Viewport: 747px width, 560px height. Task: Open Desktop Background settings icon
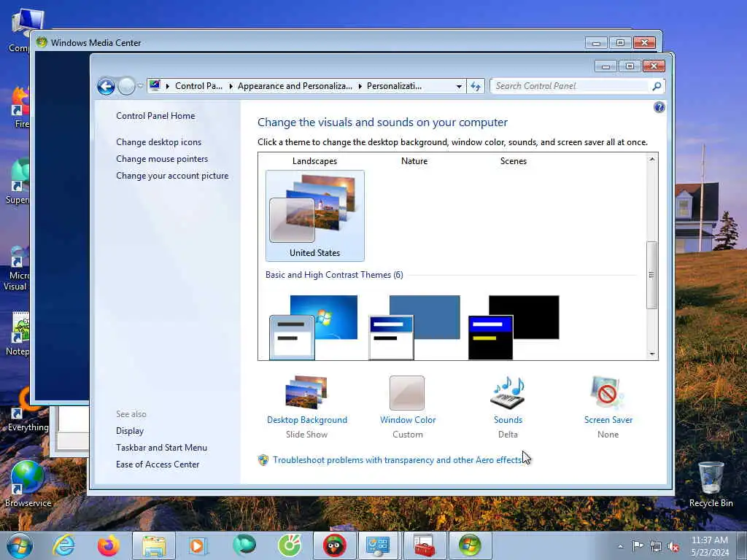click(307, 393)
